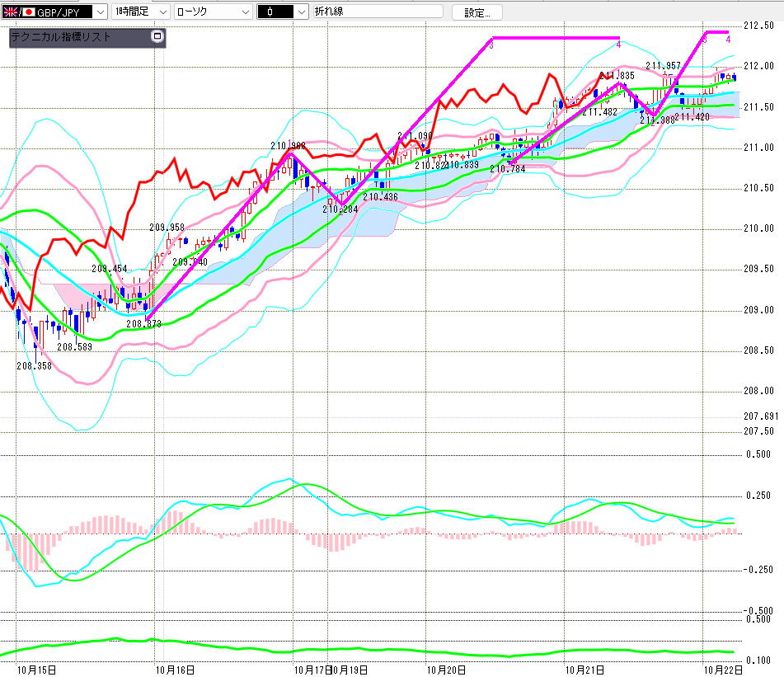Click the 0.100 indicator axis label
784x677 pixels.
coord(759,661)
